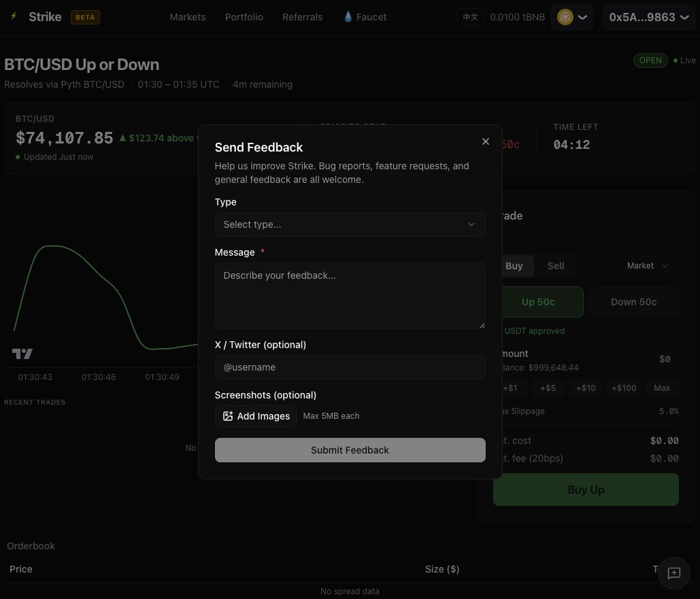The width and height of the screenshot is (700, 599).
Task: Click the $0 amount input field
Action: 639,359
